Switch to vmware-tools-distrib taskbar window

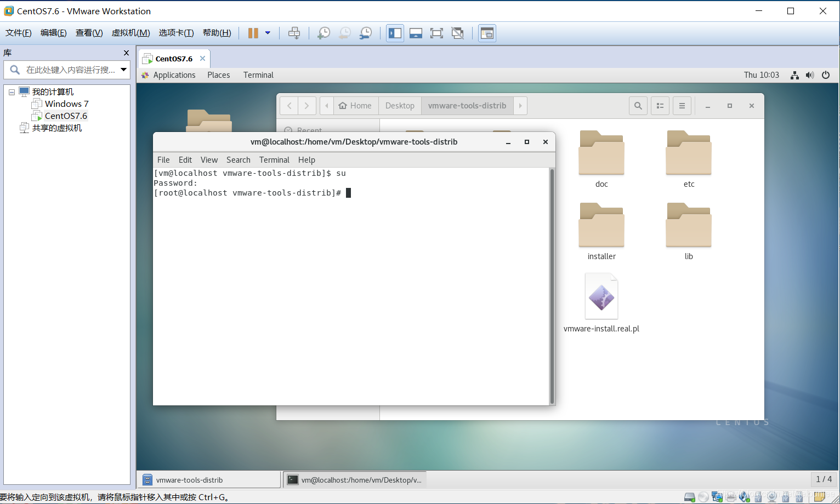[x=208, y=480]
